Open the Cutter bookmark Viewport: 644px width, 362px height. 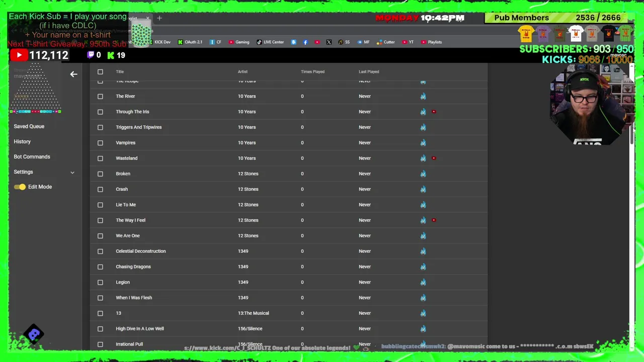(x=385, y=42)
